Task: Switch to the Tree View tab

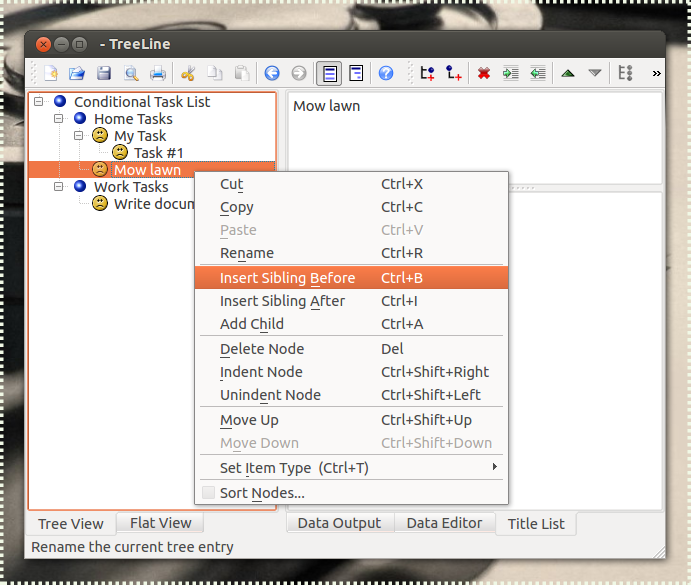Action: (71, 524)
